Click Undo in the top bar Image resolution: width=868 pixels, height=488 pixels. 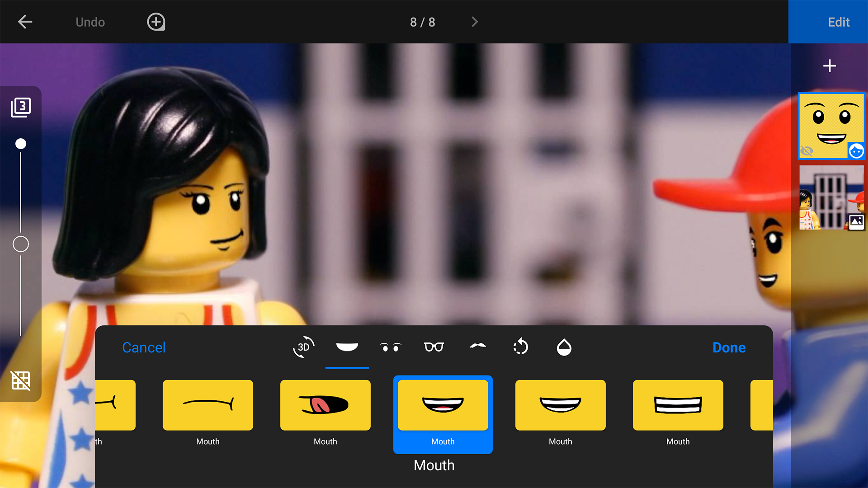coord(90,22)
